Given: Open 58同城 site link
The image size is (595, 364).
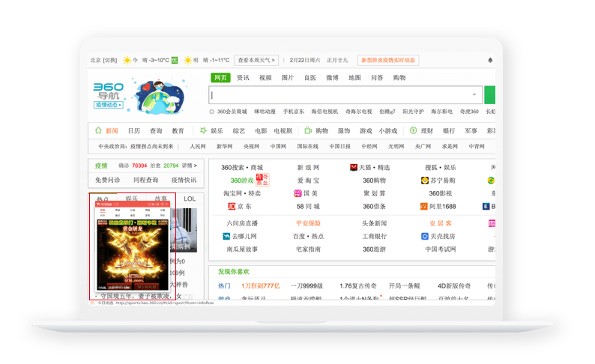Looking at the screenshot, I should pos(308,206).
